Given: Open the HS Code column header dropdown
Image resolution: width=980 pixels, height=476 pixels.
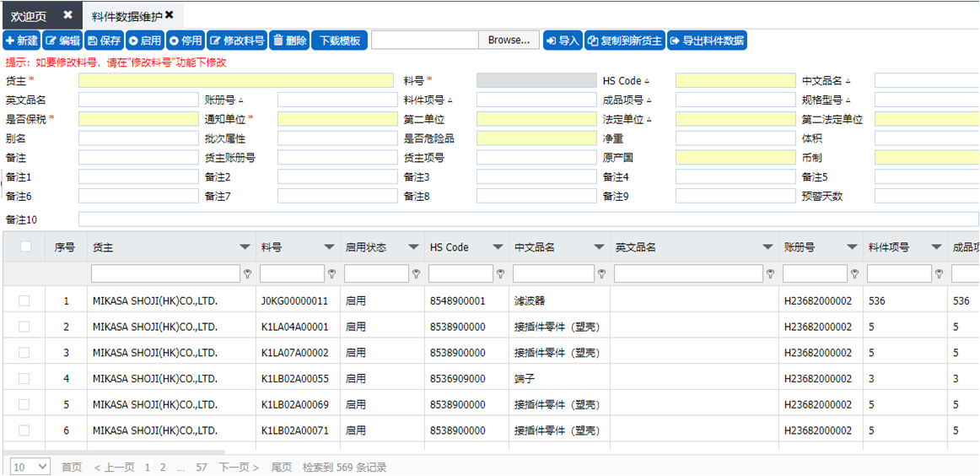Looking at the screenshot, I should coord(498,247).
